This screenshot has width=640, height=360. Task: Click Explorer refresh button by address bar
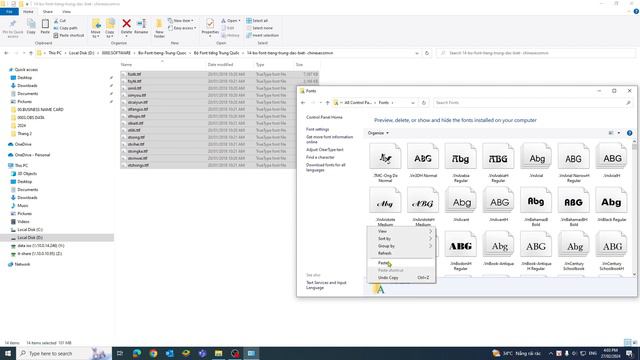(x=427, y=53)
